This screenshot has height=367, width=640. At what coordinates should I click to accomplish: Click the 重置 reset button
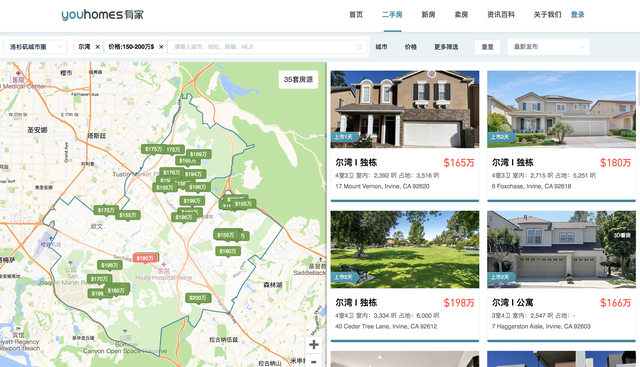487,47
